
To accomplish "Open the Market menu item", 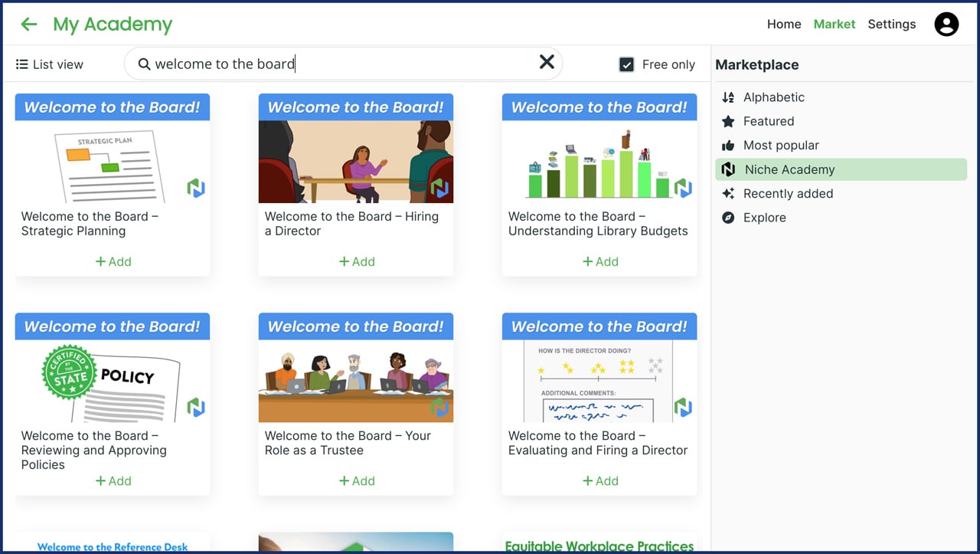I will [x=835, y=24].
